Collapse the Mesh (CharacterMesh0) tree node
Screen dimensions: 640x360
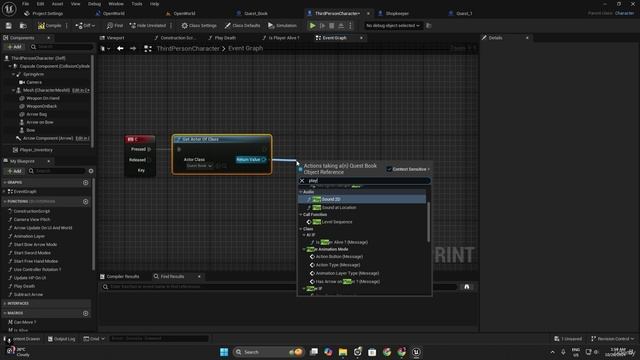click(13, 90)
